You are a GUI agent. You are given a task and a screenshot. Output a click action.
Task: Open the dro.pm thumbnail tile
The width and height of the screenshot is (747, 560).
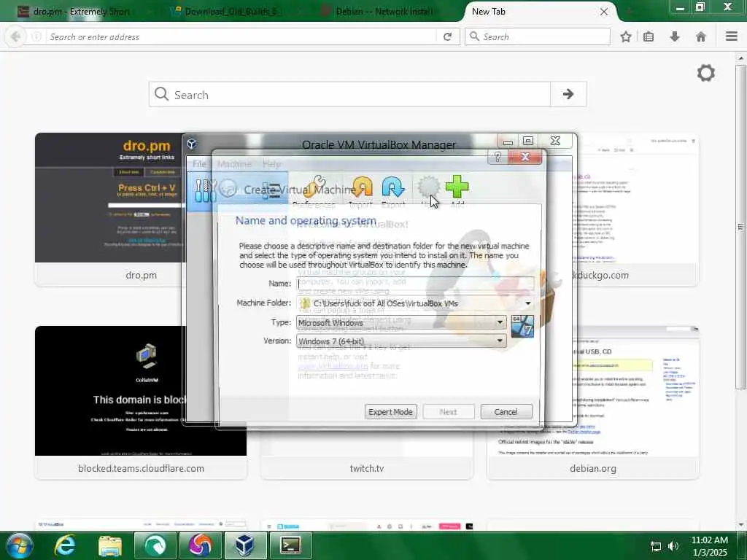(x=109, y=209)
